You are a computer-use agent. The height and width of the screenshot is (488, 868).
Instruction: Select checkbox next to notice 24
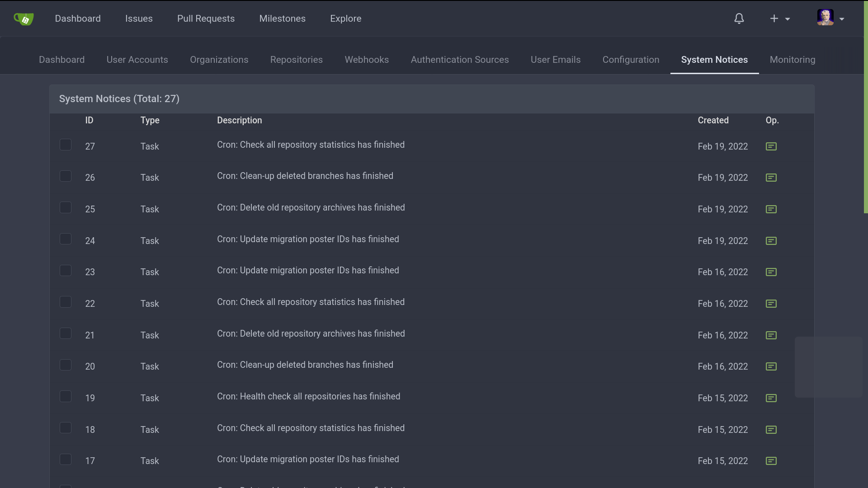(x=66, y=239)
